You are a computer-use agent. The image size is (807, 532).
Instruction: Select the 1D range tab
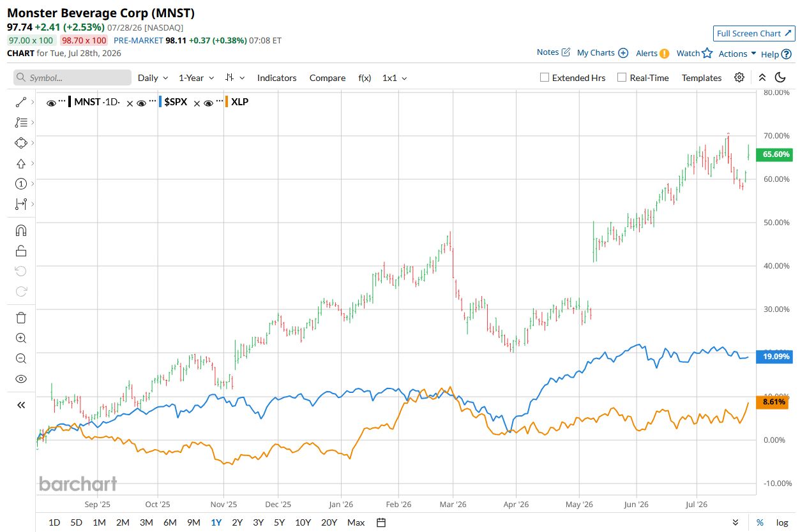[54, 522]
